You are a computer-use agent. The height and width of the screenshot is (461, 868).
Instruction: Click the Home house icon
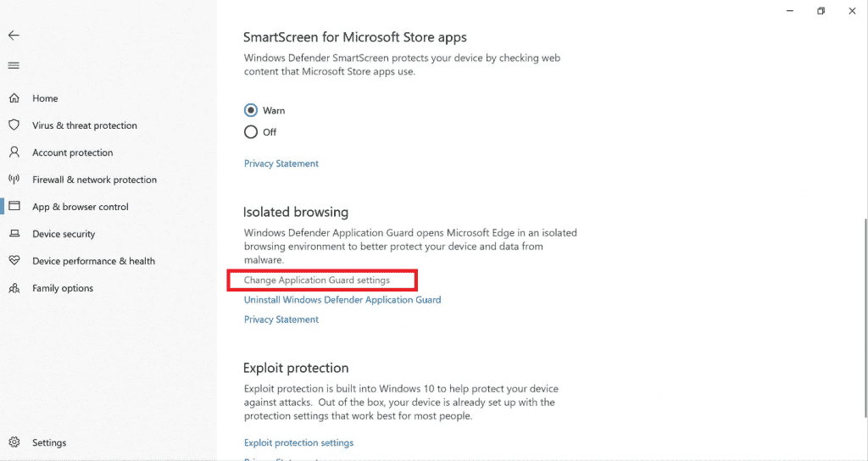coord(14,98)
